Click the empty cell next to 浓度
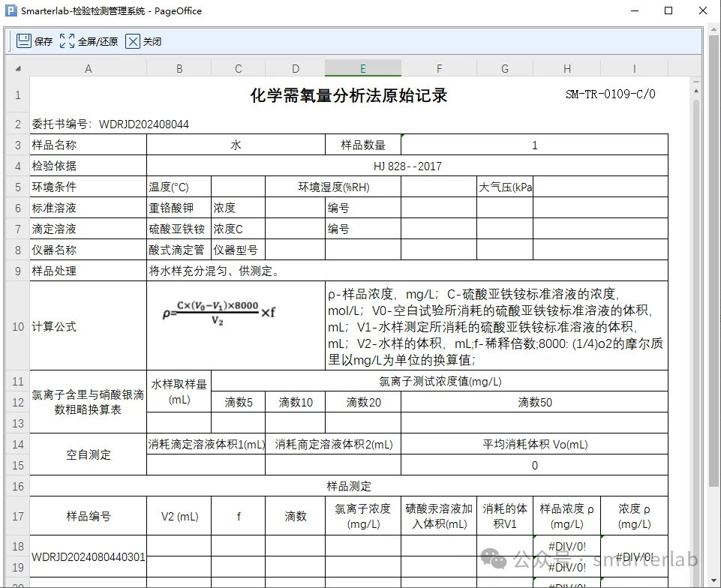This screenshot has height=588, width=721. [295, 208]
